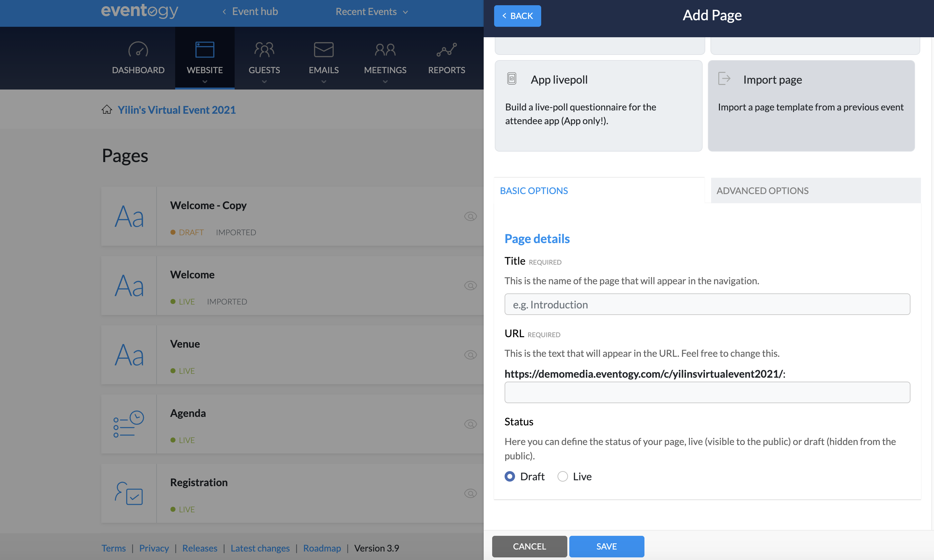Screen dimensions: 934x560
Task: Preview the Welcome page with eye icon
Action: tap(470, 286)
